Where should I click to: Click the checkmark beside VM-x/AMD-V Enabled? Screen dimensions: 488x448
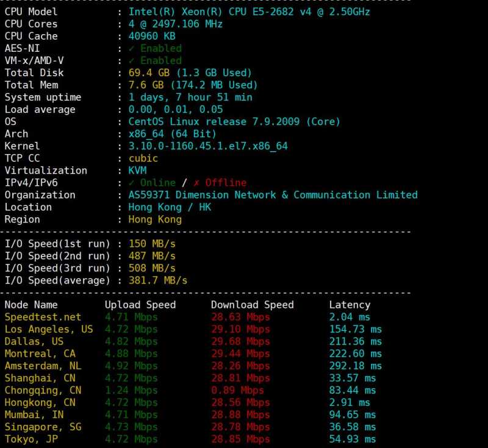click(132, 60)
